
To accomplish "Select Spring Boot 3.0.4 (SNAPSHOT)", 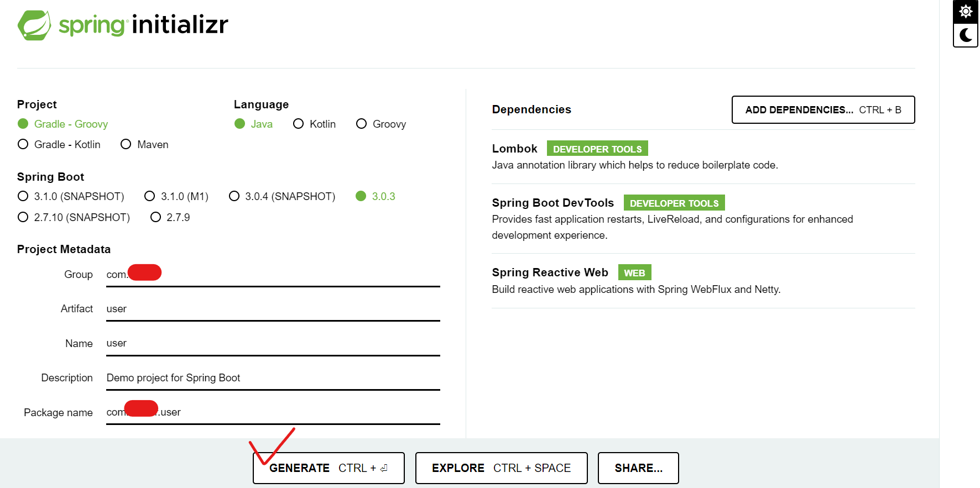I will pos(282,196).
